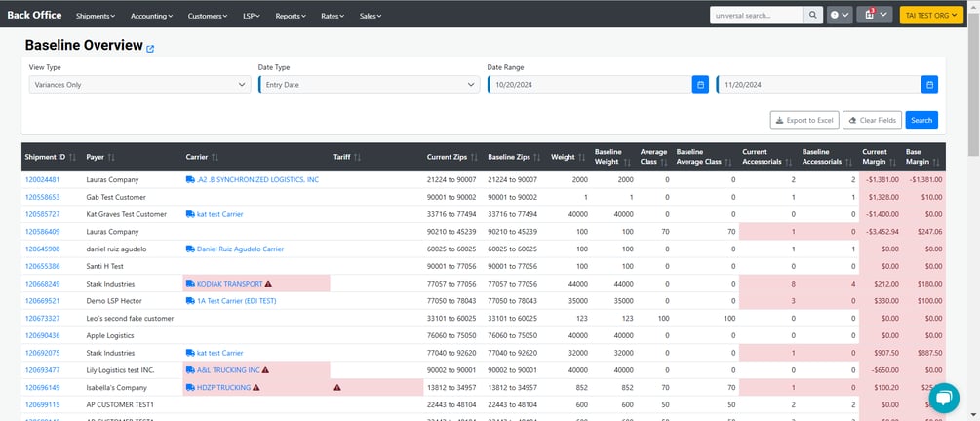Sort by Tariff column arrows
The image size is (980, 421).
(357, 158)
